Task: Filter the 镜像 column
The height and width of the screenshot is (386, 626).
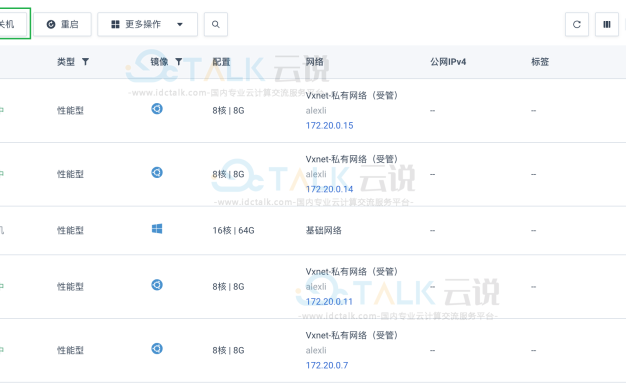Action: point(179,61)
